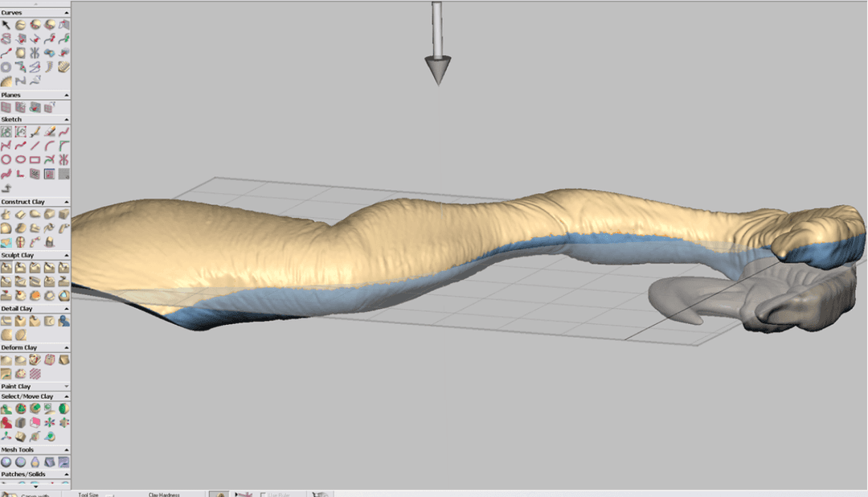Select the arrow pointer tool in Curves palette
This screenshot has height=497, width=868.
click(6, 25)
